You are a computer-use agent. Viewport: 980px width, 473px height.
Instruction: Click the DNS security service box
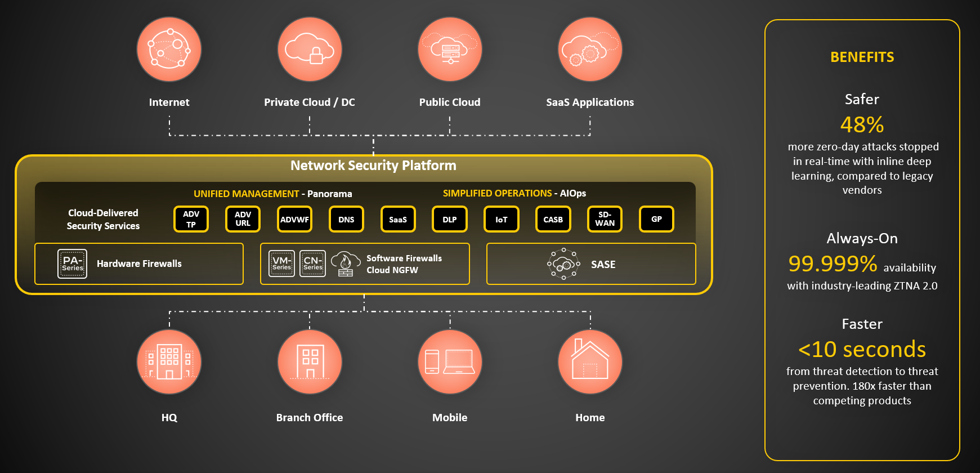click(x=346, y=219)
